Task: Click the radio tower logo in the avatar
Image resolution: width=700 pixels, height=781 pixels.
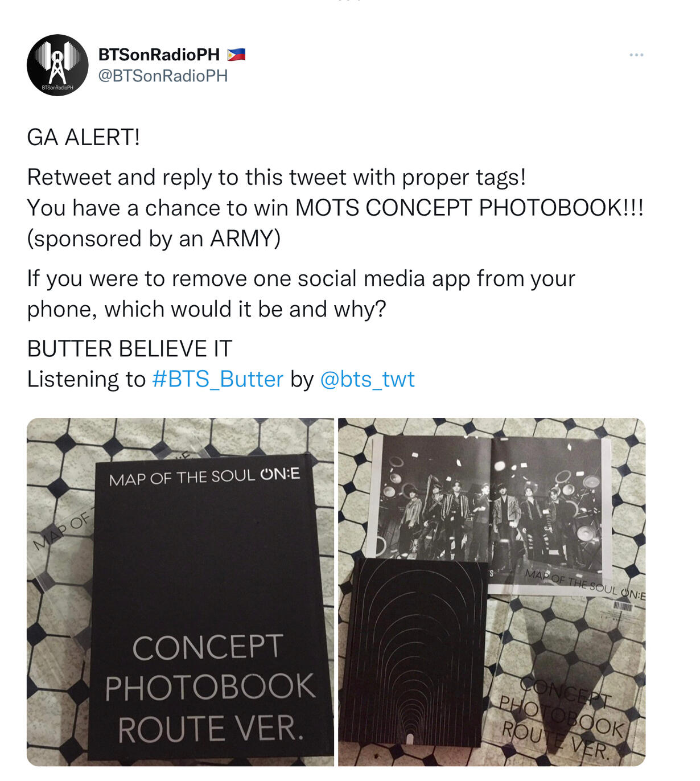Action: [x=57, y=63]
